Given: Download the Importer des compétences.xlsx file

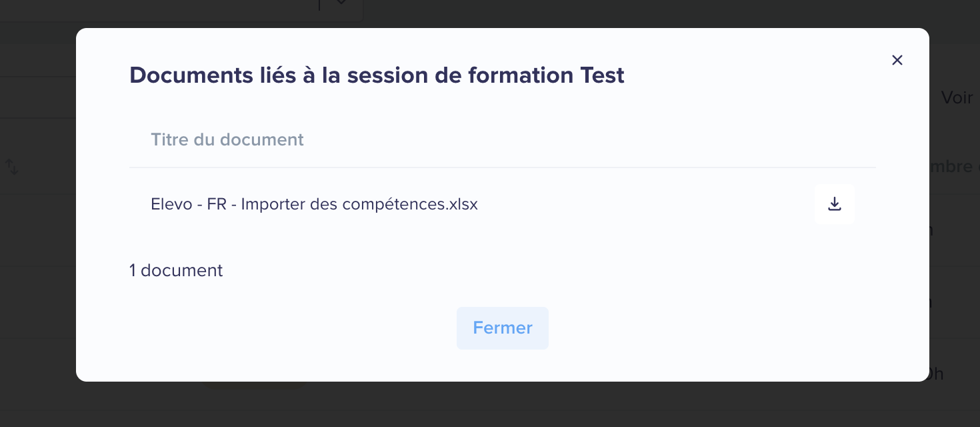Looking at the screenshot, I should [x=834, y=204].
